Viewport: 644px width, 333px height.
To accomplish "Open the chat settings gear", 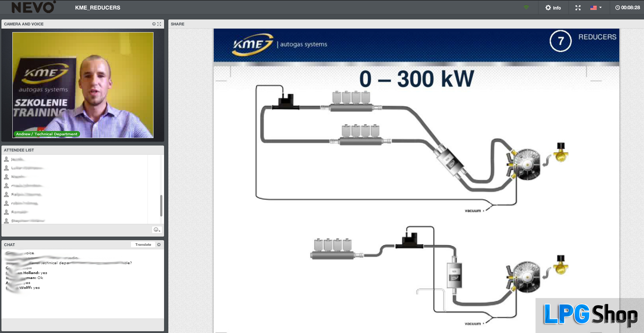I will (159, 244).
